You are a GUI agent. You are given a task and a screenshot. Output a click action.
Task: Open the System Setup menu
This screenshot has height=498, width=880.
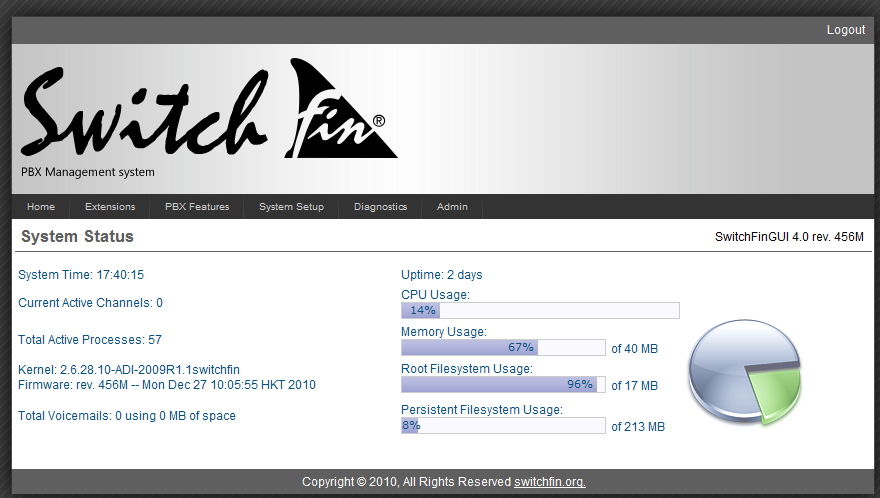tap(291, 207)
